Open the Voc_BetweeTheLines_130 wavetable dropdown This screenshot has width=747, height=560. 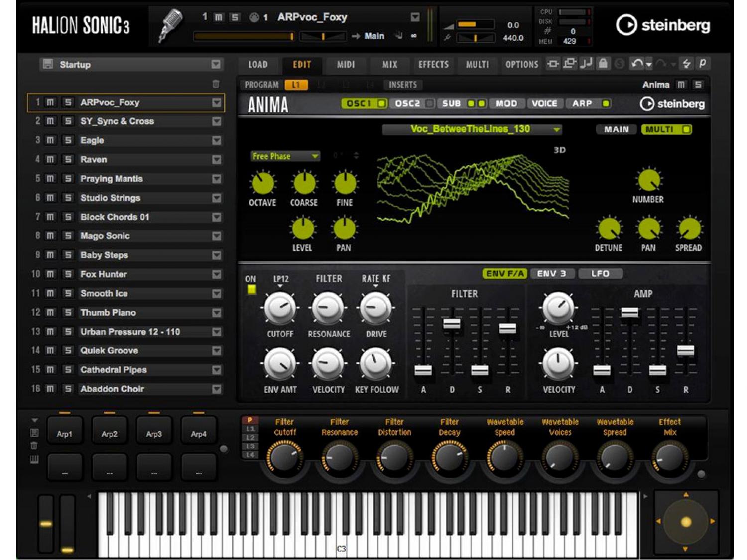471,129
